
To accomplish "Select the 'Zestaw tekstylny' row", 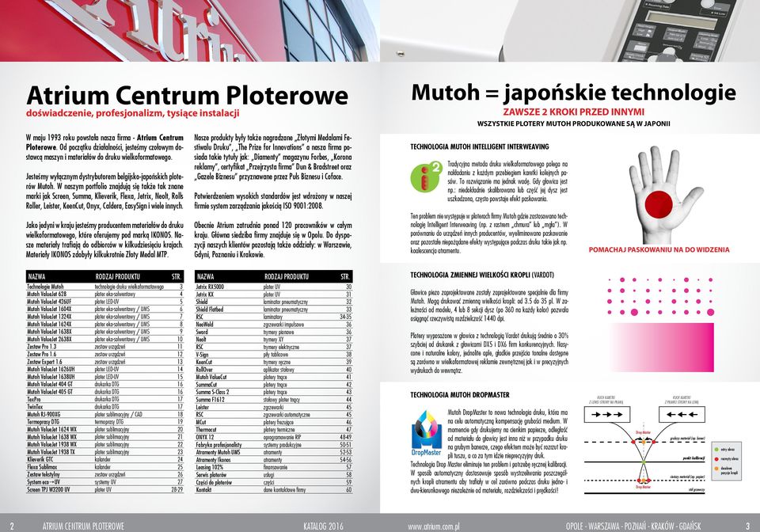I will pos(104,475).
